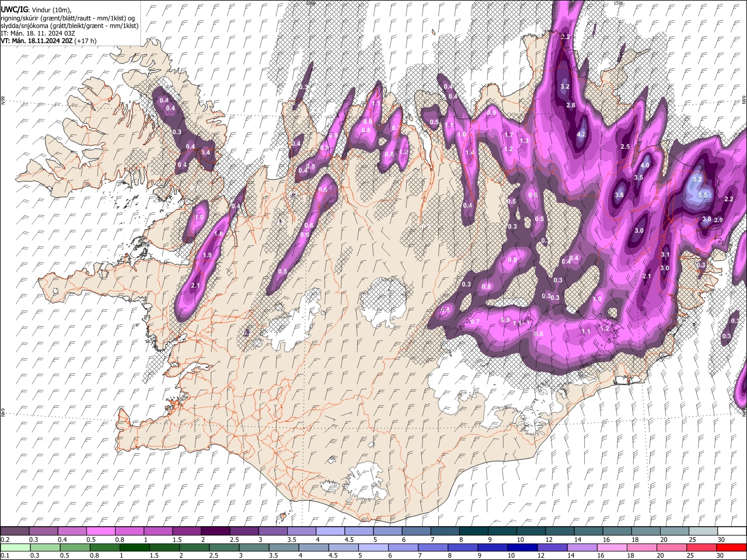Click the 5.5 precipitation value on the map

coord(703,195)
